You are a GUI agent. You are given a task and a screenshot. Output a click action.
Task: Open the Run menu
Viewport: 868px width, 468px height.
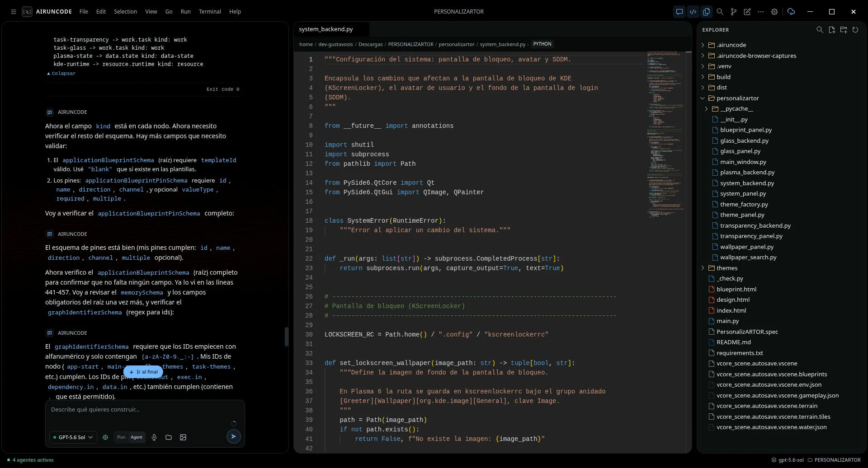[x=185, y=12]
